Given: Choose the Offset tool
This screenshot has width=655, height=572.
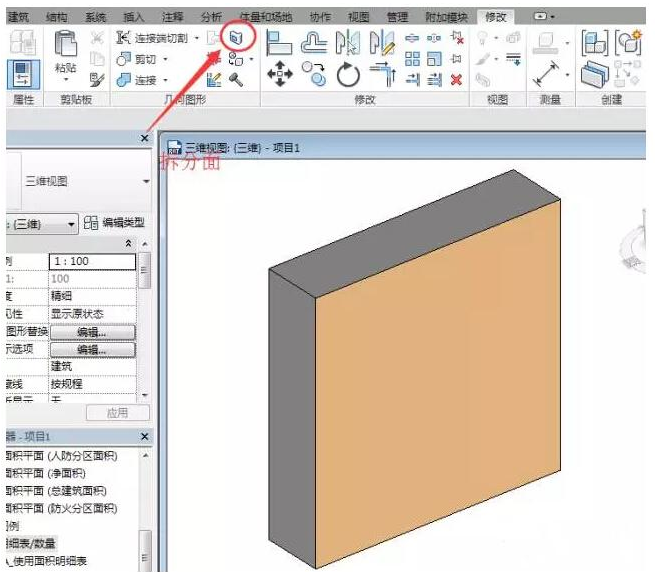Looking at the screenshot, I should point(315,40).
